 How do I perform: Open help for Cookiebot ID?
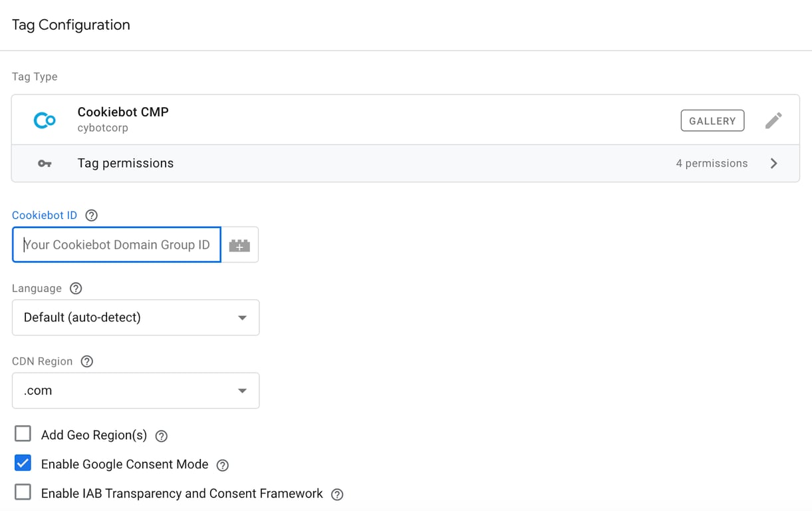92,215
